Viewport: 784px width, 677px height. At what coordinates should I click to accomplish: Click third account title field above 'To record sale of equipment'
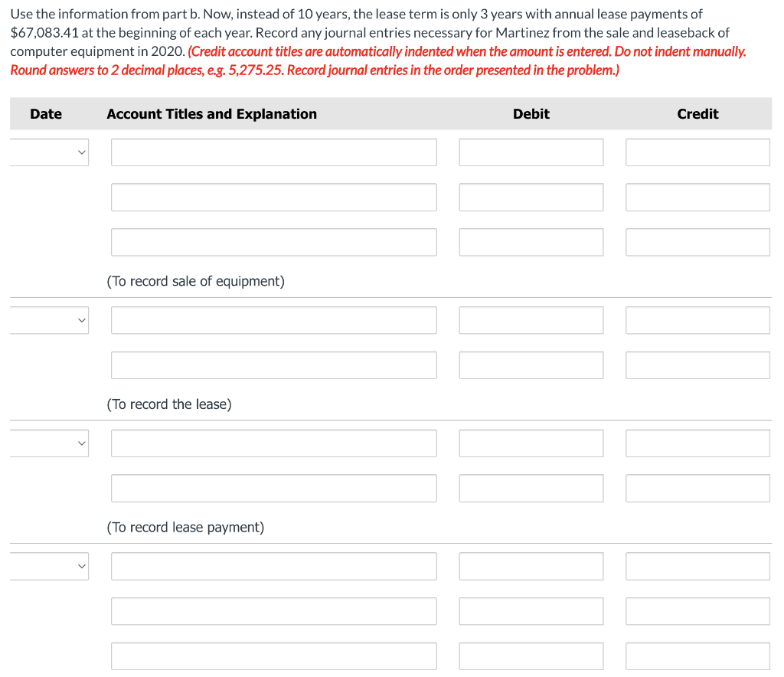click(274, 243)
